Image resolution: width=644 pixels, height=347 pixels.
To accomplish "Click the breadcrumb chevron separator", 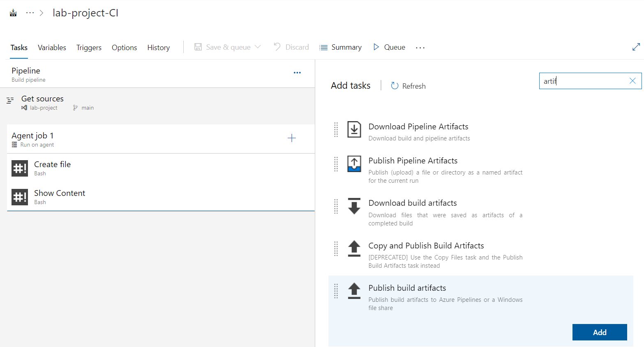I will click(x=42, y=13).
